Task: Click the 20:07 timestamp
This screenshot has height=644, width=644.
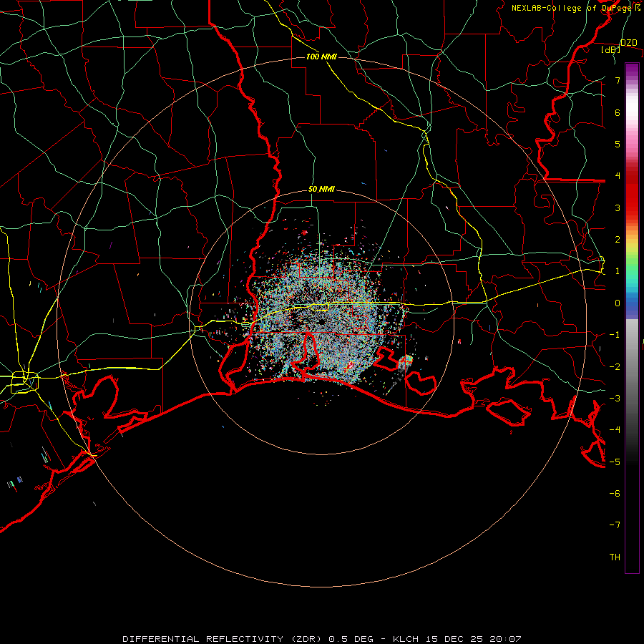Action: pyautogui.click(x=504, y=639)
